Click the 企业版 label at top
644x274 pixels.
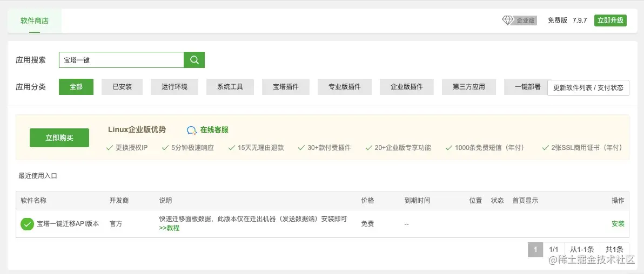[526, 20]
